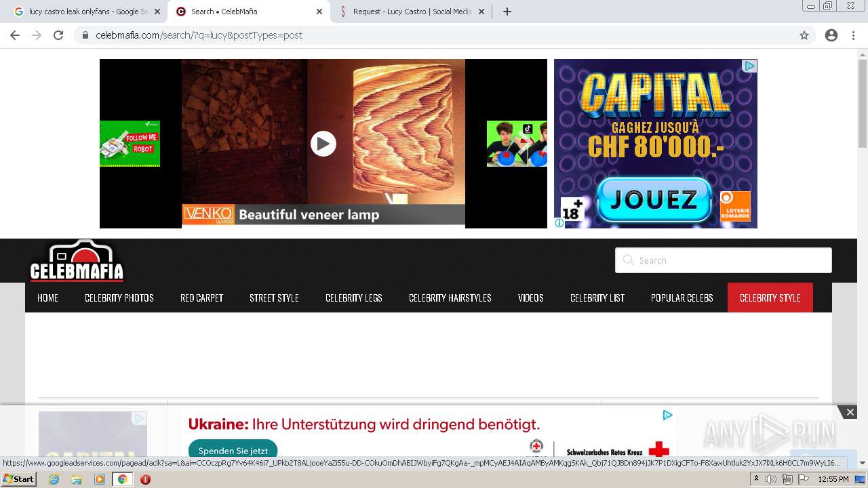This screenshot has height=488, width=868.
Task: Click the Opera taskbar icon
Action: point(145,479)
